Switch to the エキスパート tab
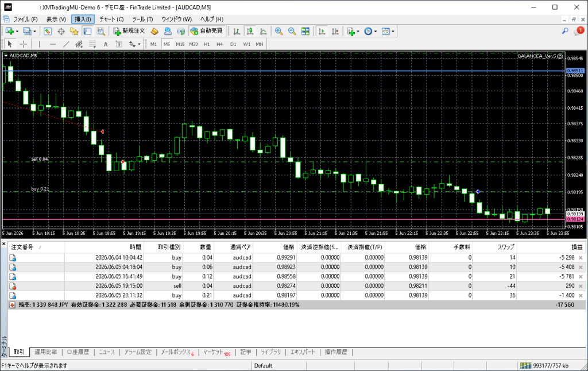Image resolution: width=588 pixels, height=371 pixels. coord(303,352)
